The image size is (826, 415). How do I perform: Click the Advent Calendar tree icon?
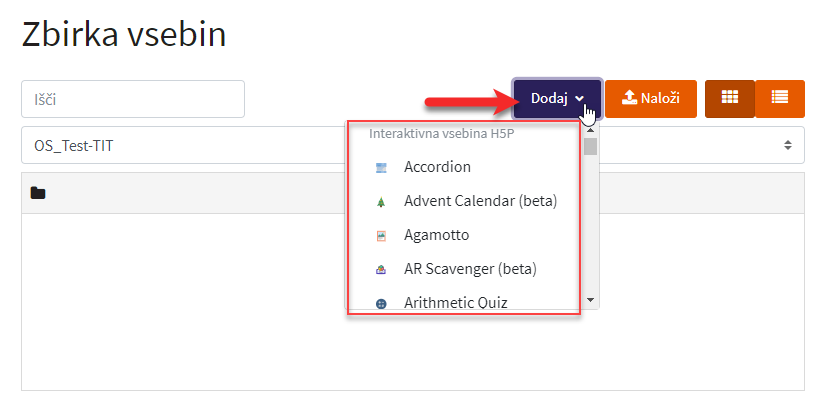click(381, 202)
